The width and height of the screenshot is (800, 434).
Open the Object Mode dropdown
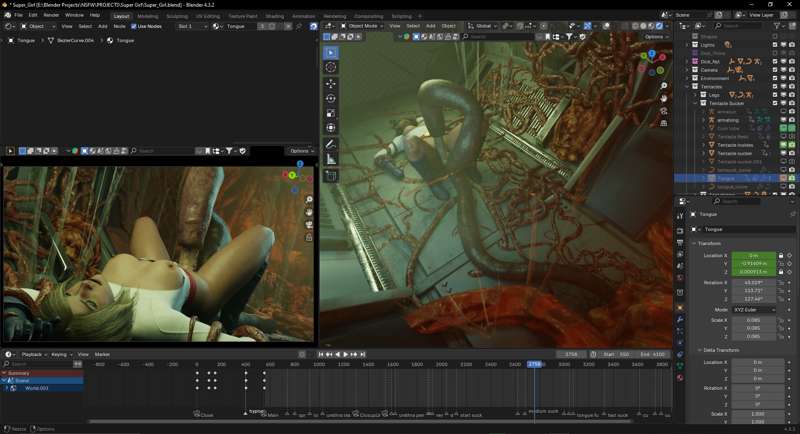362,26
